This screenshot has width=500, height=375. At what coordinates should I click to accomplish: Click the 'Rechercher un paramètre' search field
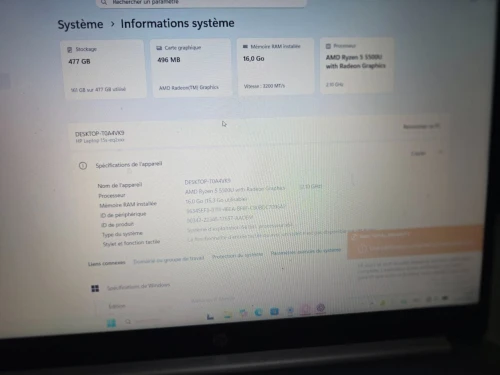coord(201,3)
